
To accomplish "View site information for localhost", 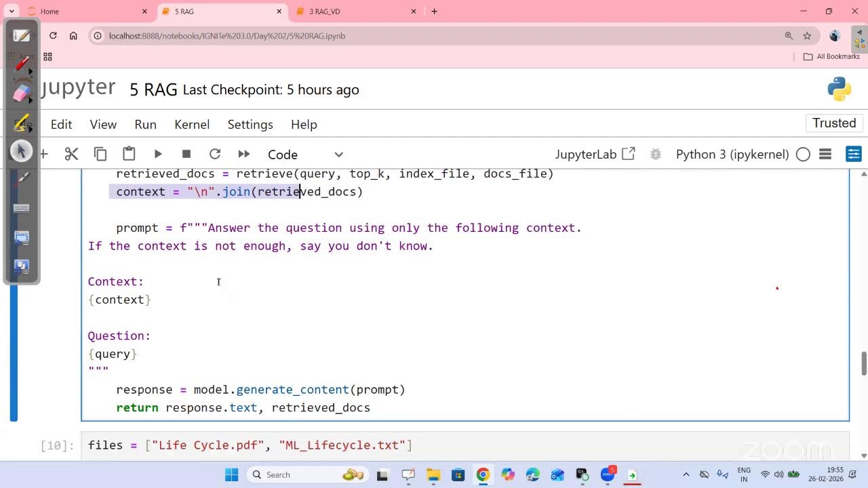I will pos(98,36).
